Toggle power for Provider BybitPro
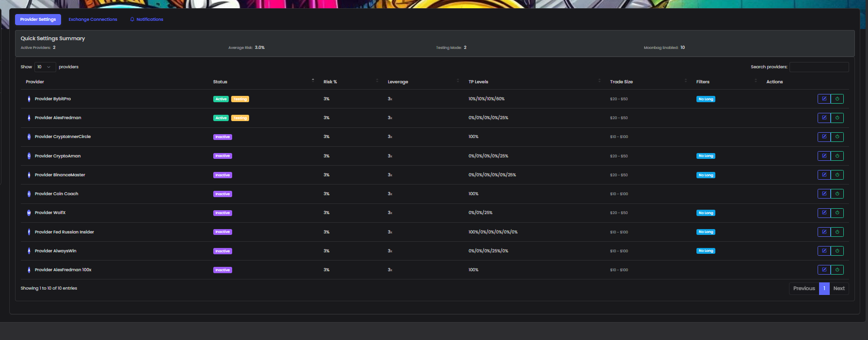This screenshot has height=340, width=868. pos(837,99)
